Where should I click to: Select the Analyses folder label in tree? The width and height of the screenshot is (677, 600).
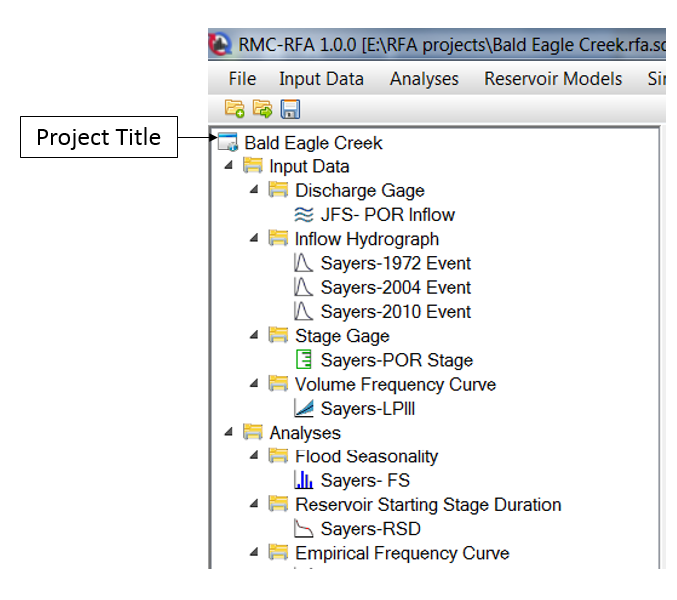[305, 433]
